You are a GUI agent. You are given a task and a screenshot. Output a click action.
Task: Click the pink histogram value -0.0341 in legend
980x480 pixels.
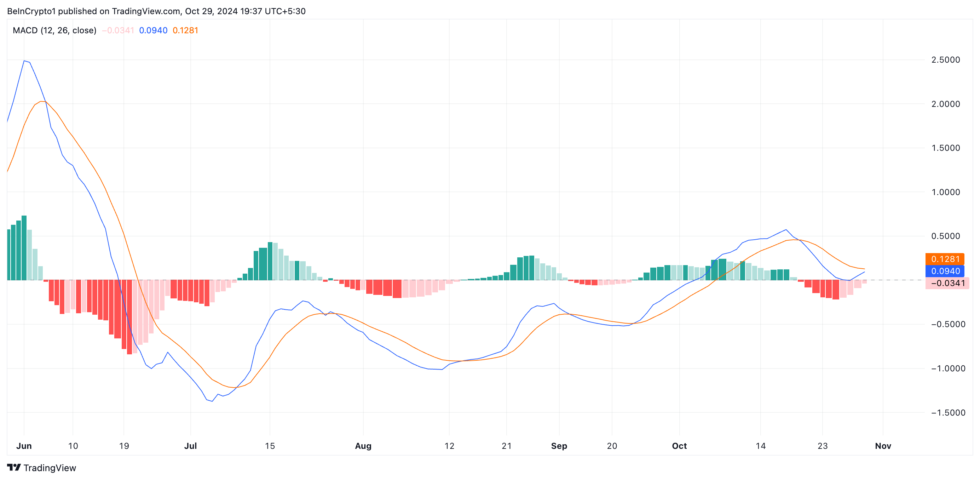click(x=118, y=30)
